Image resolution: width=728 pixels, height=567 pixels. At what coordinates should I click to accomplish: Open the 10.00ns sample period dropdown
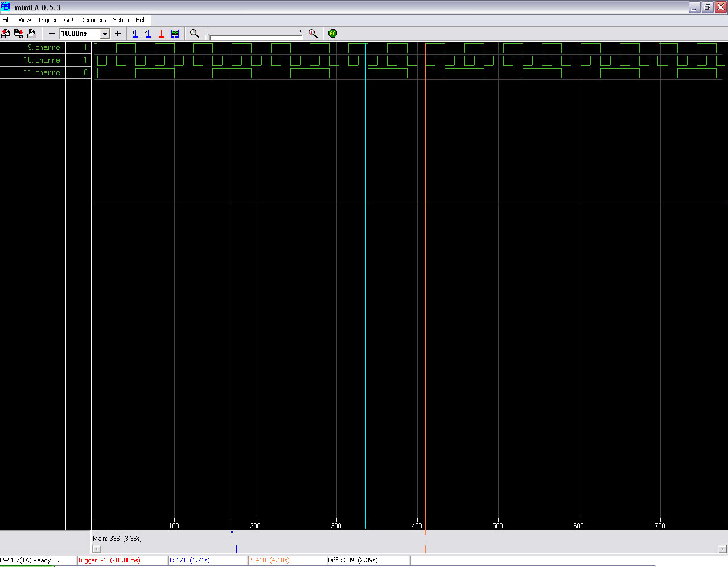105,34
